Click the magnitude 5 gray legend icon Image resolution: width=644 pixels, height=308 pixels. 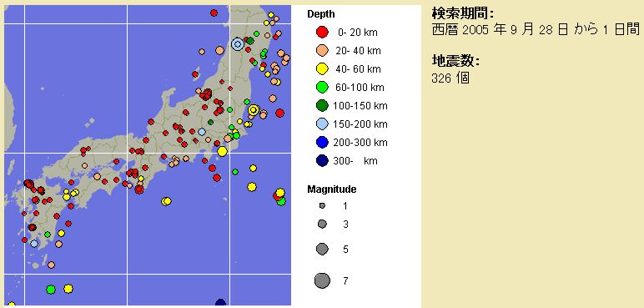click(322, 249)
